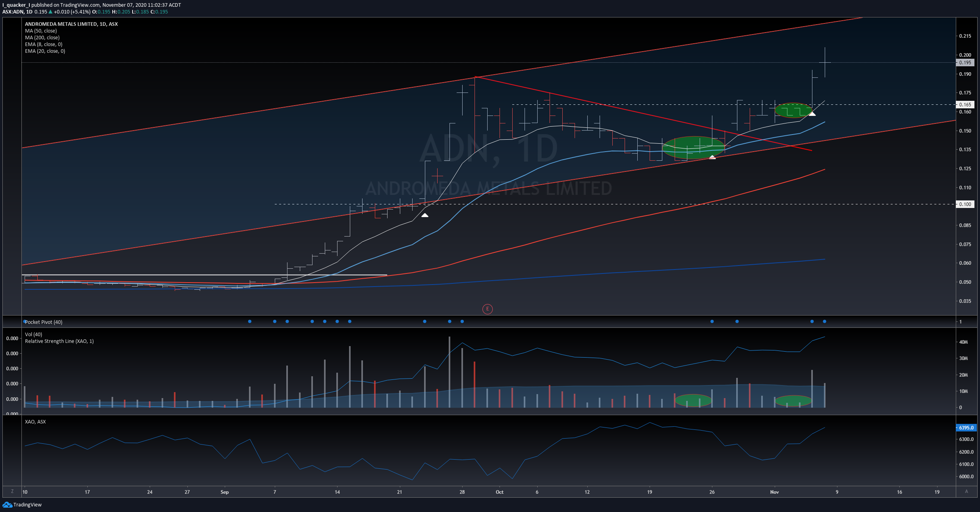Click the 0.215 tick on price axis

[x=965, y=36]
